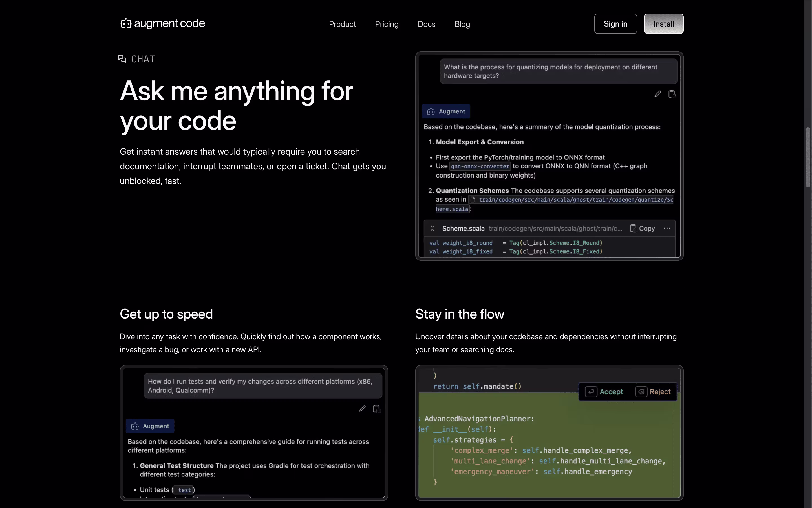Click pencil edit icon under tests question
The height and width of the screenshot is (508, 812).
[x=362, y=409]
